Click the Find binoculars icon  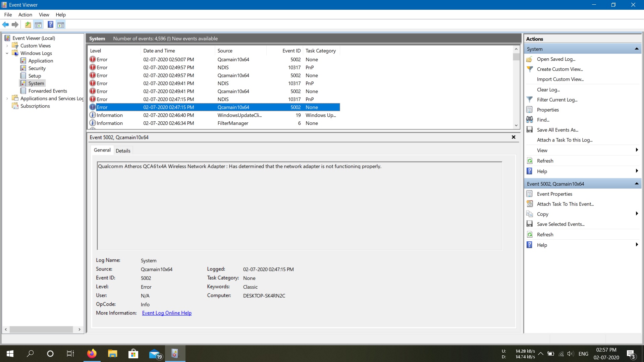tap(530, 120)
